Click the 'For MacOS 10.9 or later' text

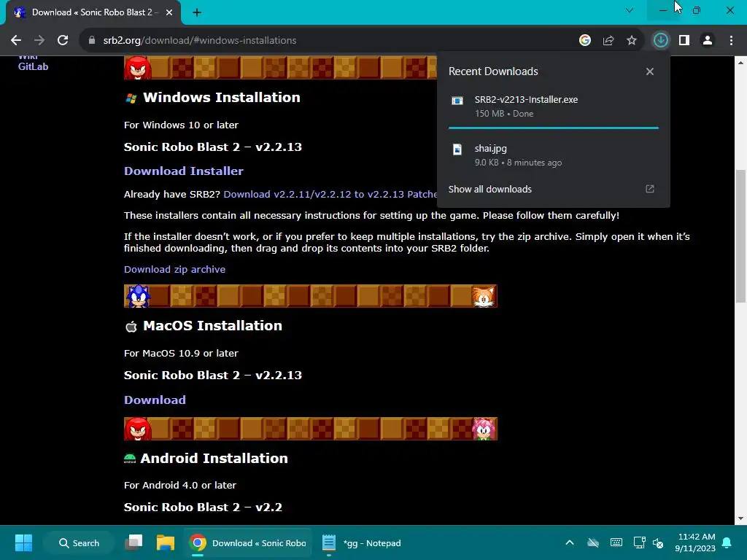181,354
